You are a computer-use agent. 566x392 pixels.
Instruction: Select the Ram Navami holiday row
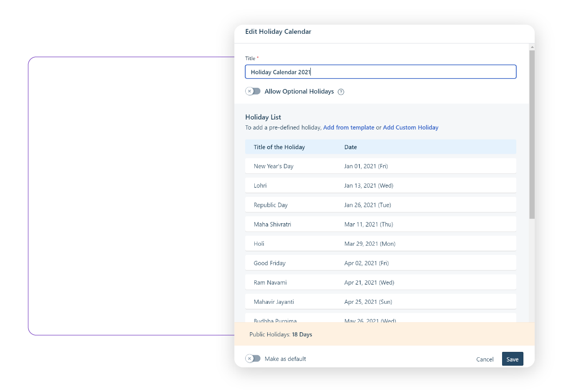(x=380, y=283)
